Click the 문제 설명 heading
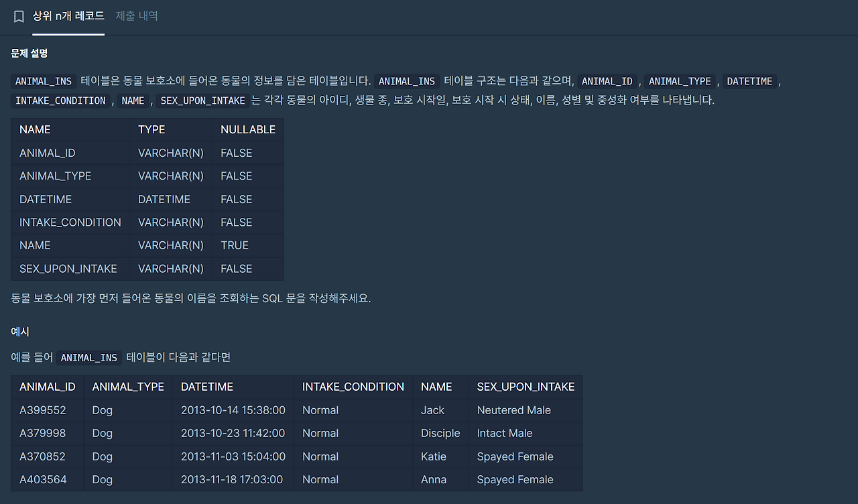Screen dimensions: 858x504 28,53
